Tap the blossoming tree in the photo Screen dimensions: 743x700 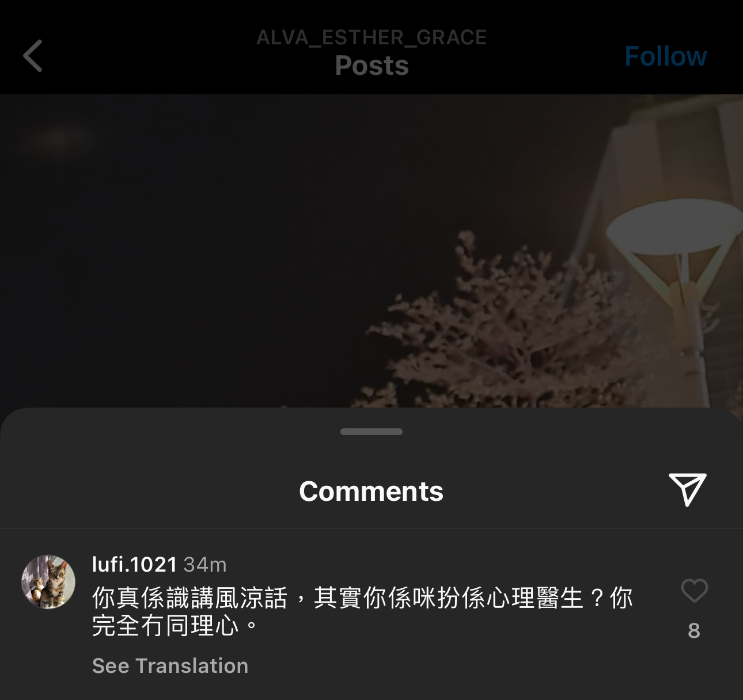(495, 328)
